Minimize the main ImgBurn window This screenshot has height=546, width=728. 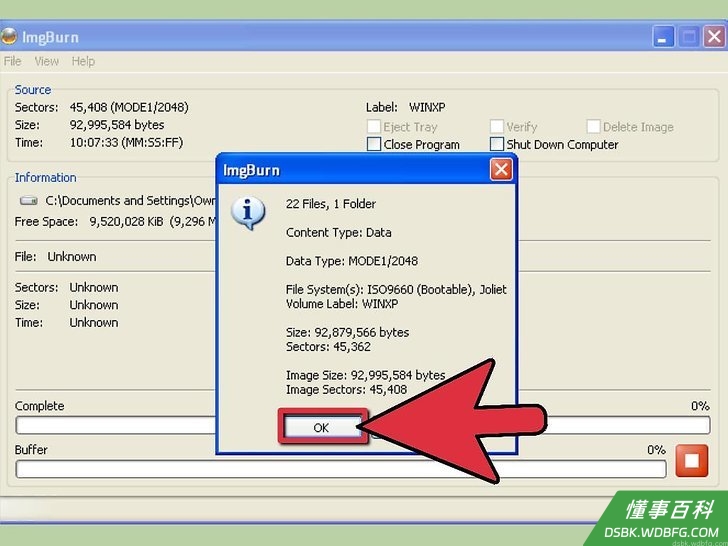663,37
